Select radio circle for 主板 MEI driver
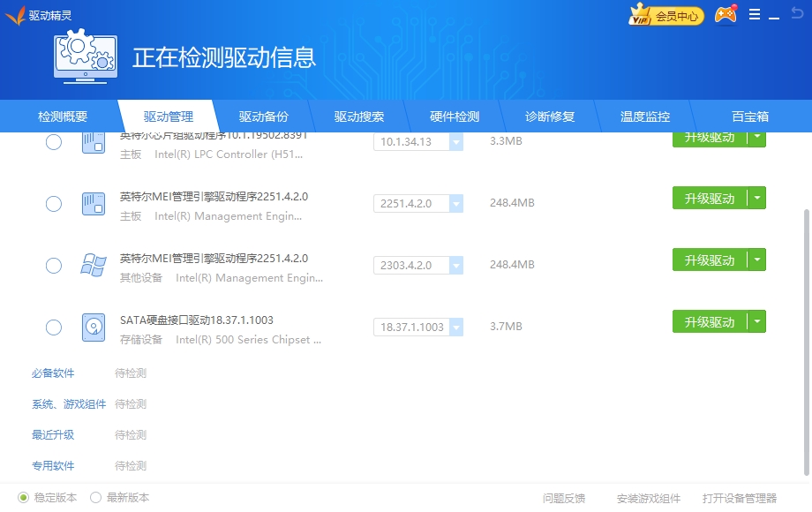812x512 pixels. [x=53, y=203]
